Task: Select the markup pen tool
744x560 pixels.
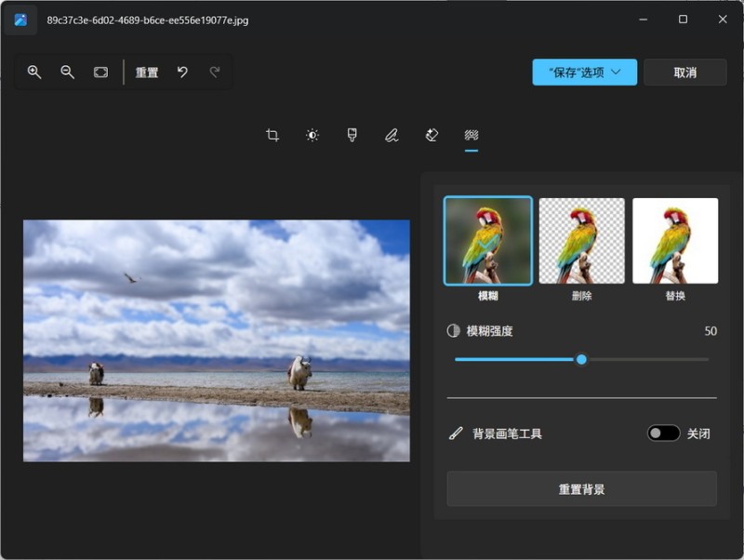Action: pos(392,136)
